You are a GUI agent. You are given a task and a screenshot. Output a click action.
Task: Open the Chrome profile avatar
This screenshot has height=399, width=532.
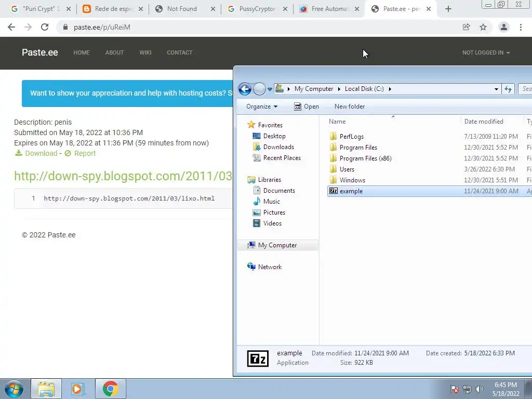point(504,27)
